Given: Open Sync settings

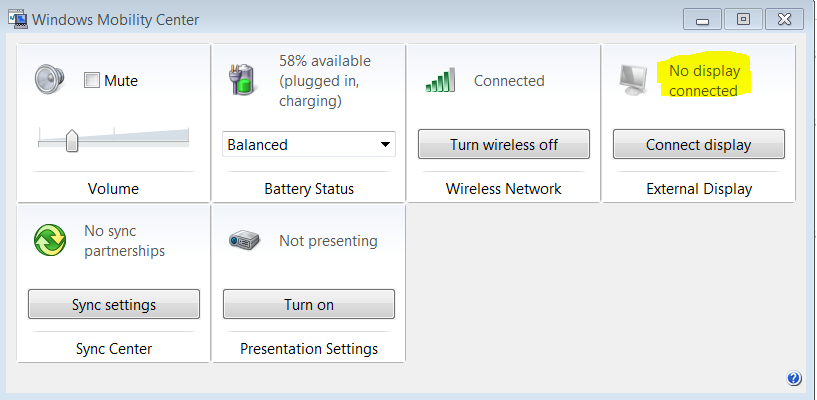Looking at the screenshot, I should (x=114, y=304).
